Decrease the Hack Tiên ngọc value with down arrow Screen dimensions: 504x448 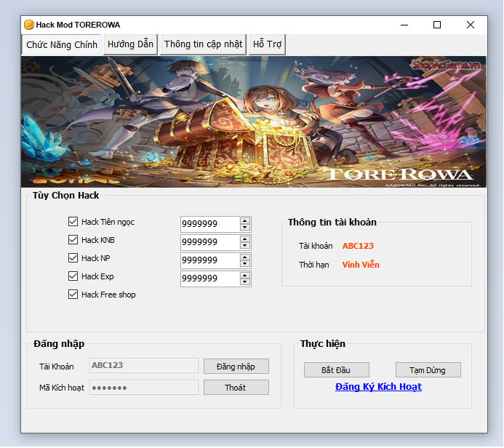tap(245, 228)
